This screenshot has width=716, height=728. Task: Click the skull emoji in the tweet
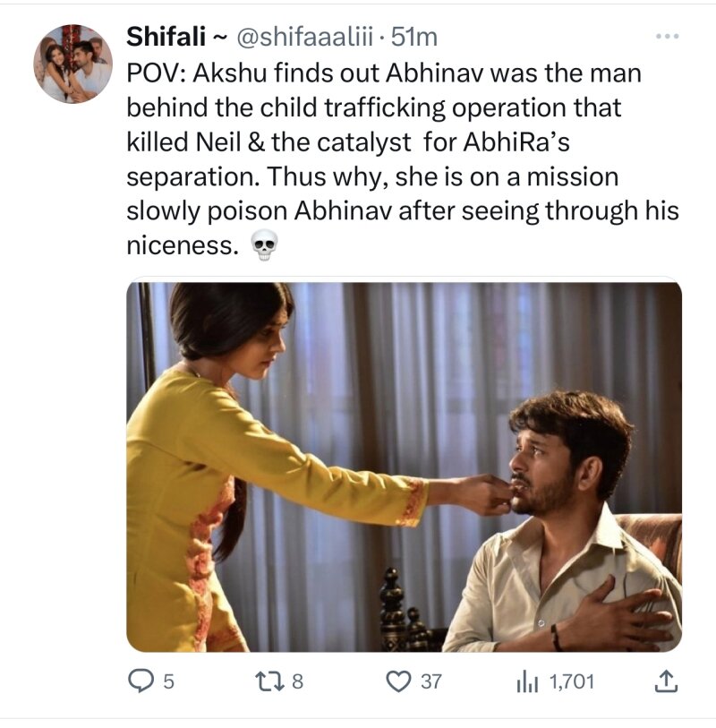point(264,246)
